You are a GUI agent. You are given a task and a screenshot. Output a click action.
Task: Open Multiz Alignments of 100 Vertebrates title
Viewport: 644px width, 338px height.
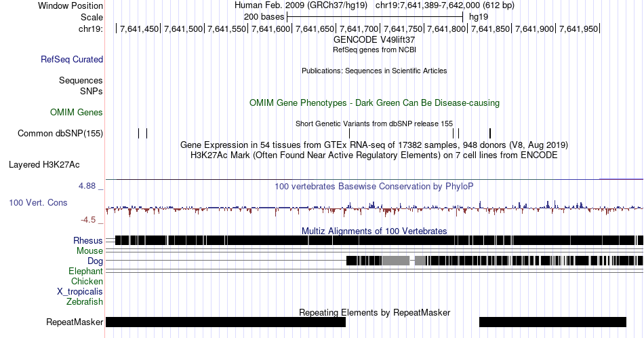coord(374,231)
